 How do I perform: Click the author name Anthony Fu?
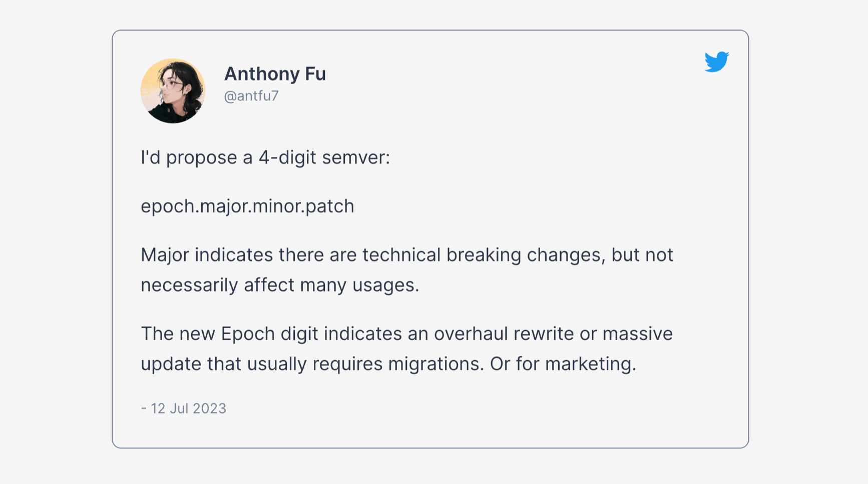275,74
